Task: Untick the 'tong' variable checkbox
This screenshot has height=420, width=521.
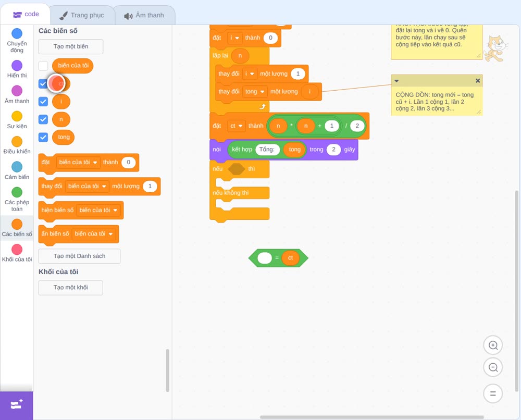Action: tap(43, 137)
